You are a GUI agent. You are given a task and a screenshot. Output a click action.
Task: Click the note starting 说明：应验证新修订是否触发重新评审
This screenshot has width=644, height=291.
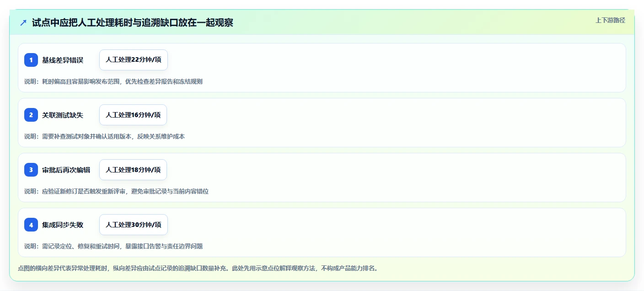[116, 191]
